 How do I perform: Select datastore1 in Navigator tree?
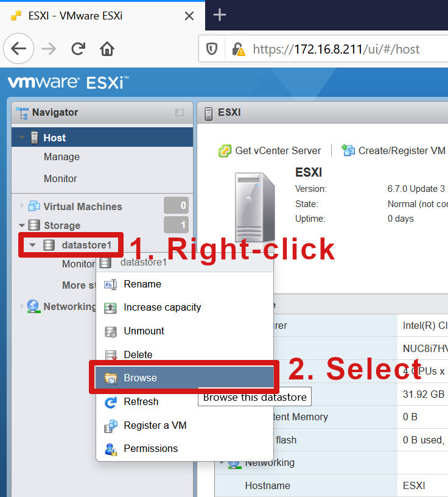[86, 245]
